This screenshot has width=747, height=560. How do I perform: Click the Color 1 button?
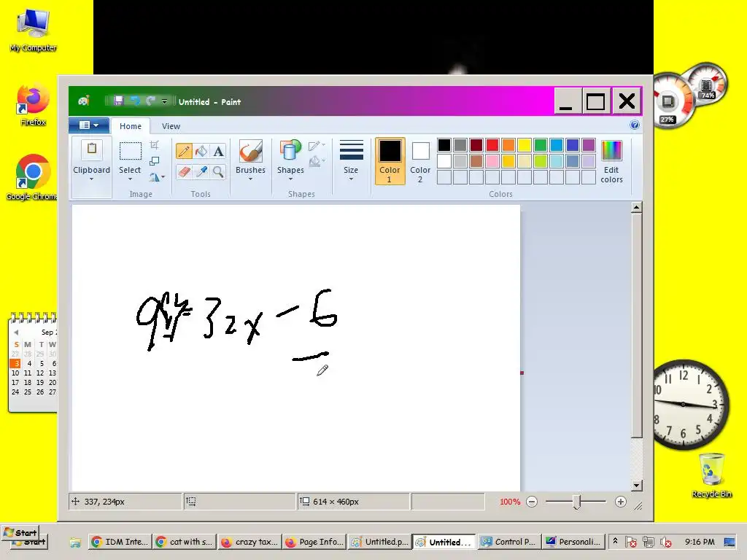pos(390,161)
